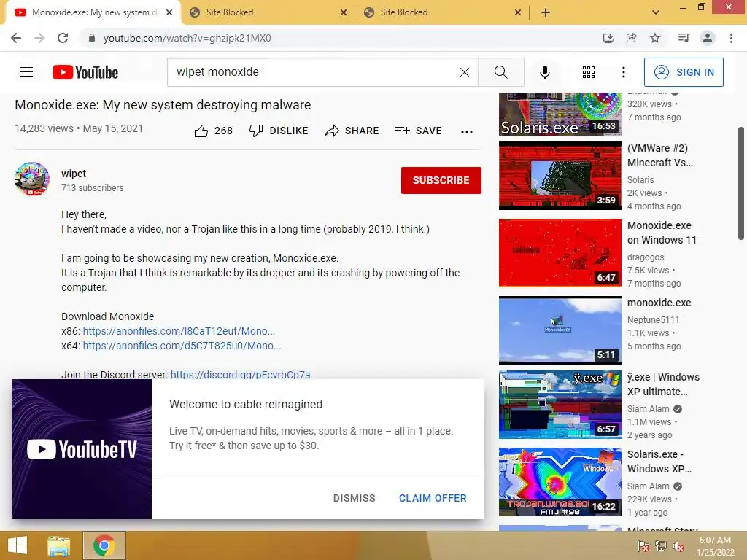Switch to the second Site Blocked tab
This screenshot has width=747, height=560.
[441, 12]
